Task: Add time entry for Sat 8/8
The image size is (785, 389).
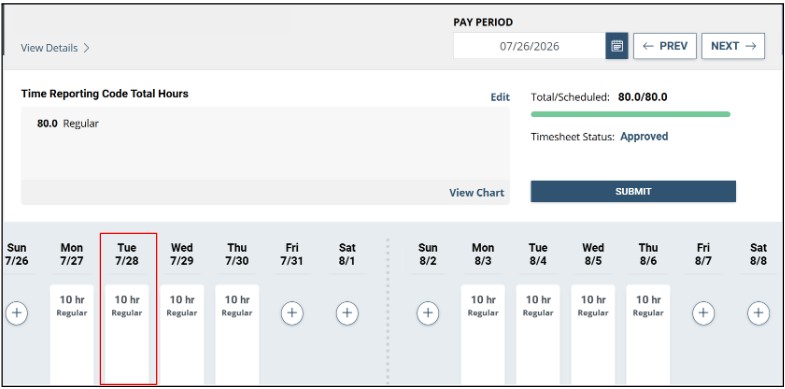Action: coord(758,313)
